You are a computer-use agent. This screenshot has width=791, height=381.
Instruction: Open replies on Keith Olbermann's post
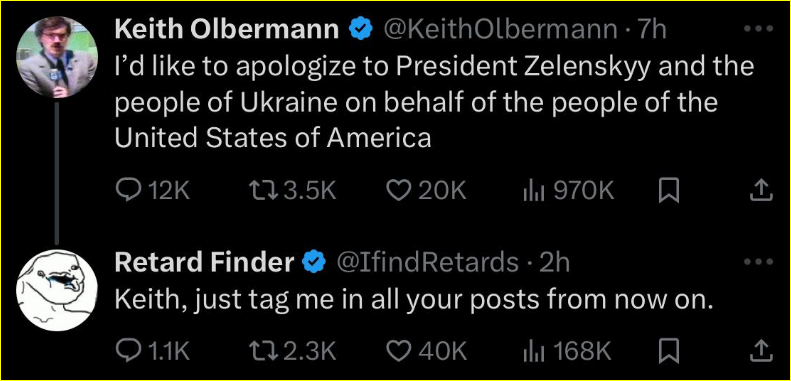pos(153,191)
